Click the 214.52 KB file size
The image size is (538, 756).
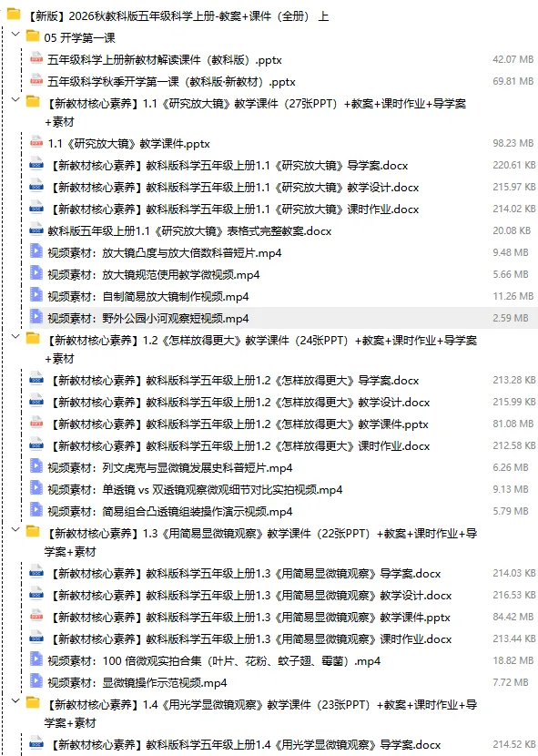(514, 744)
